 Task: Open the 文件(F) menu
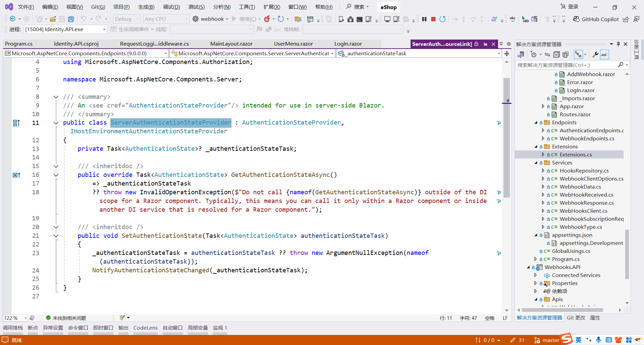[x=26, y=7]
